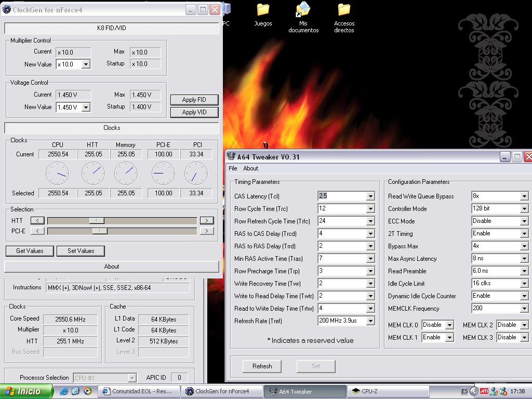Viewport: 532px width, 399px height.
Task: Open the 2T Timing dropdown
Action: coord(524,234)
